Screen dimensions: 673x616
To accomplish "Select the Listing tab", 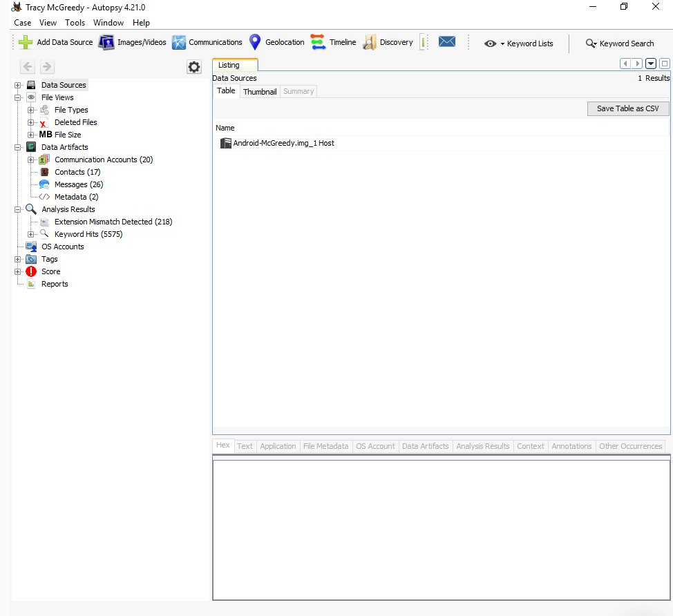I will pyautogui.click(x=235, y=65).
